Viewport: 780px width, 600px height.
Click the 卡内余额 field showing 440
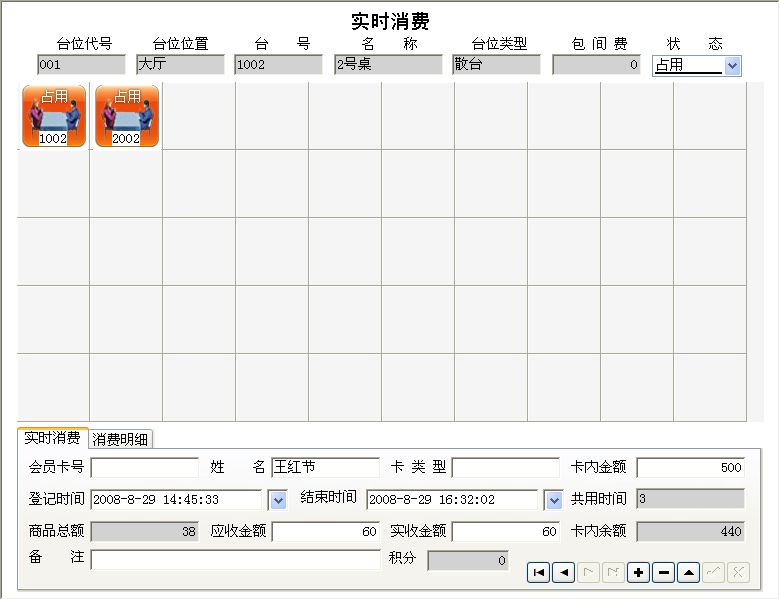coord(690,531)
